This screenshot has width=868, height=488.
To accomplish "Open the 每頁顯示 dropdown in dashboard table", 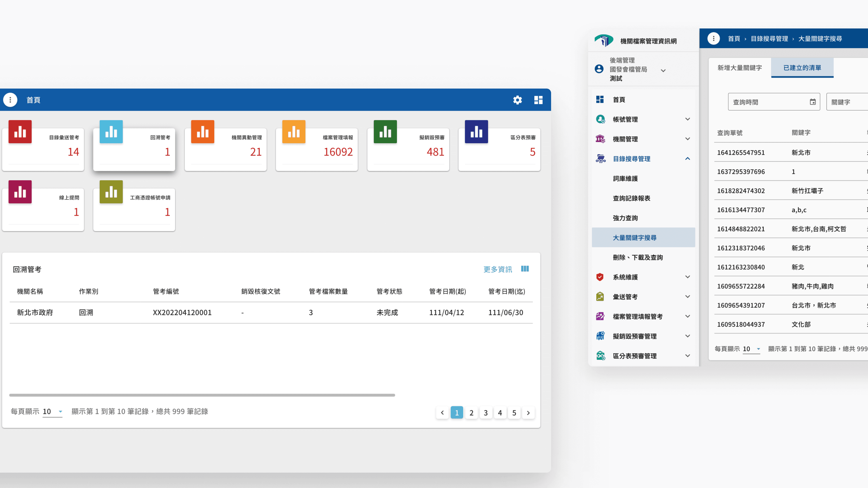I will [x=53, y=412].
